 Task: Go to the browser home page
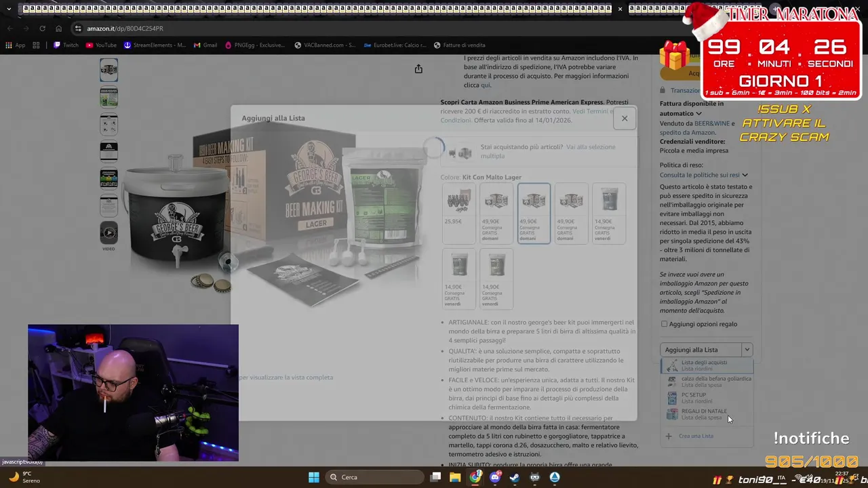pyautogui.click(x=58, y=28)
